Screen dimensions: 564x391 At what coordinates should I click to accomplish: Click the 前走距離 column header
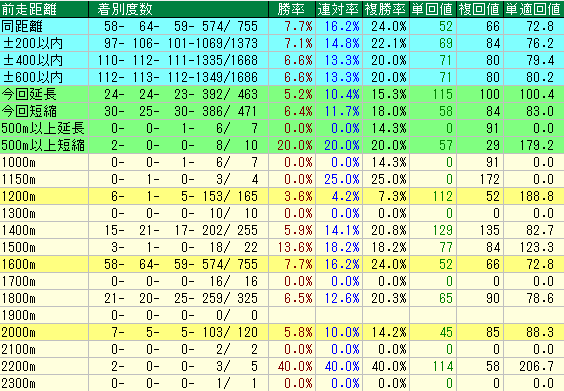point(29,9)
